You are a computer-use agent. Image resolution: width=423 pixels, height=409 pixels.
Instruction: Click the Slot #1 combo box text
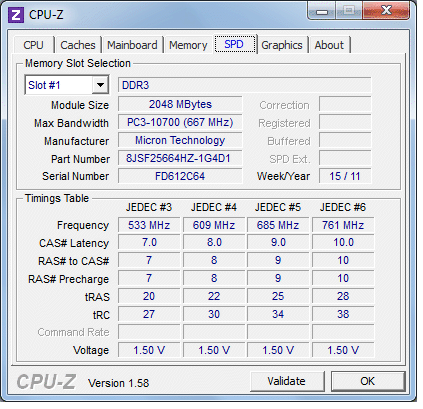coord(44,85)
